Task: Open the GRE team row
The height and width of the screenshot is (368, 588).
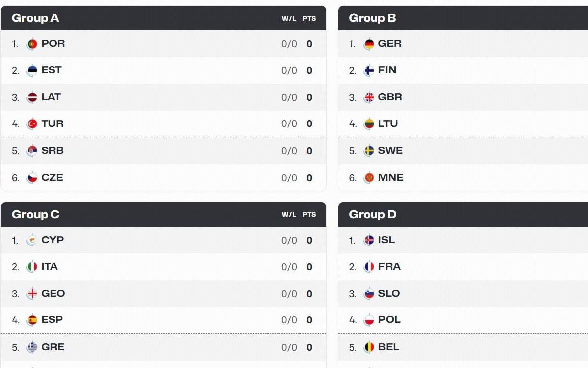Action: point(163,347)
